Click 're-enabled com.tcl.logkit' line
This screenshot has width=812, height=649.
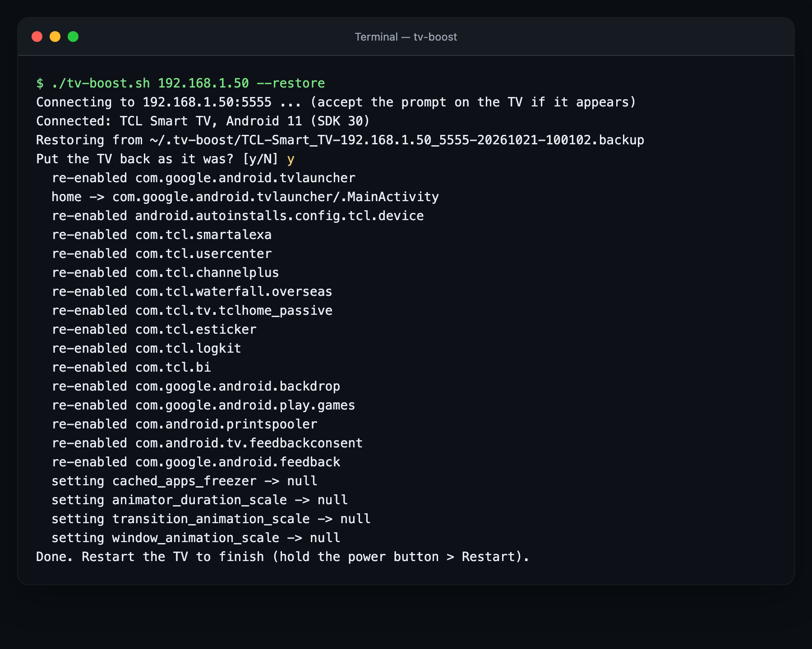(146, 349)
